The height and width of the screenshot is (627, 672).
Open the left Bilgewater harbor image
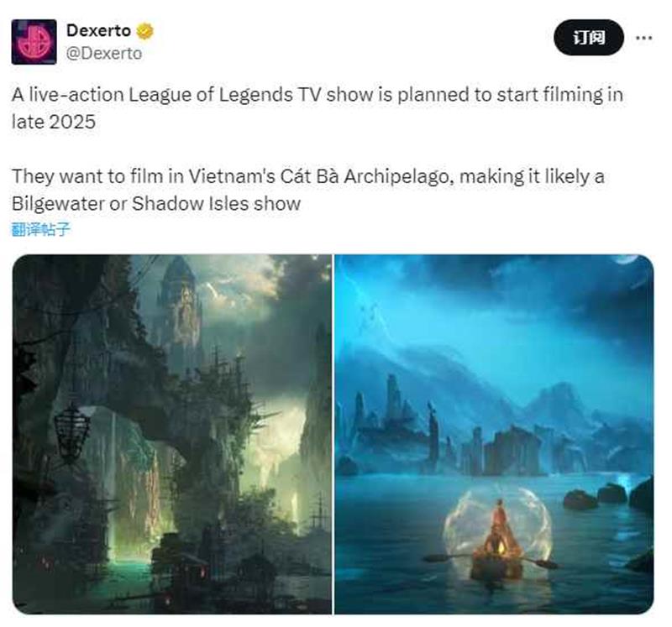[x=172, y=434]
